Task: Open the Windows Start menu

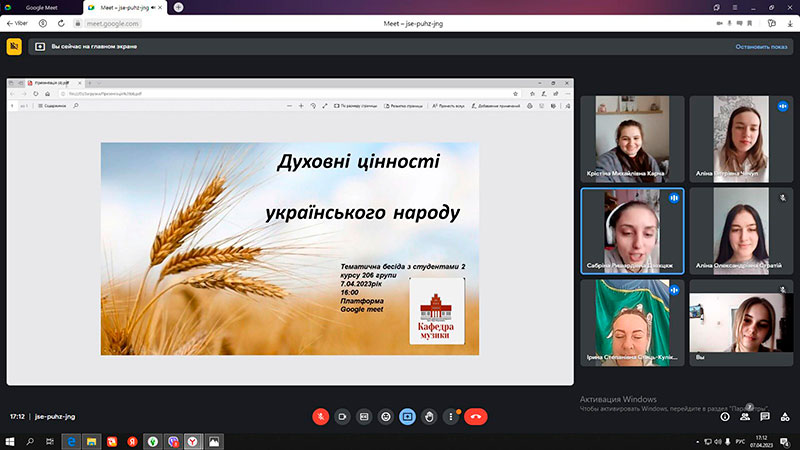Action: [9, 441]
